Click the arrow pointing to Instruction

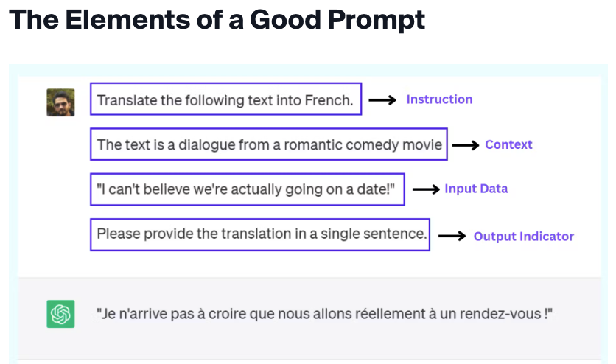coord(382,100)
